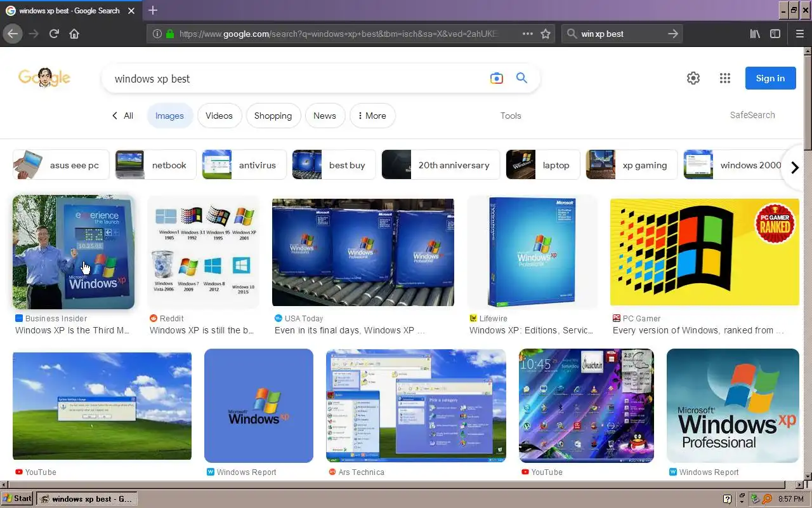Click the browser forward arrow
Screen dimensions: 812x508
[x=34, y=34]
